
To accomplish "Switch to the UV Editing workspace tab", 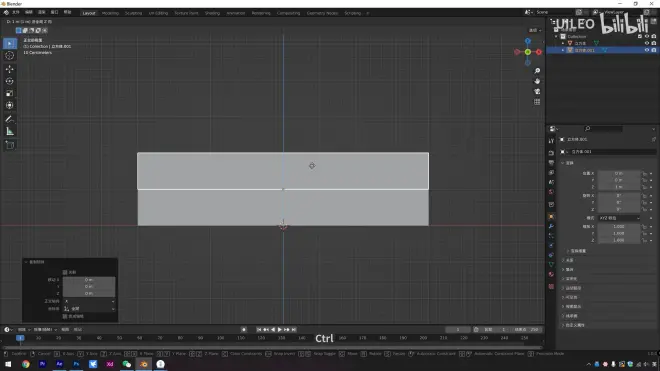I will 158,13.
